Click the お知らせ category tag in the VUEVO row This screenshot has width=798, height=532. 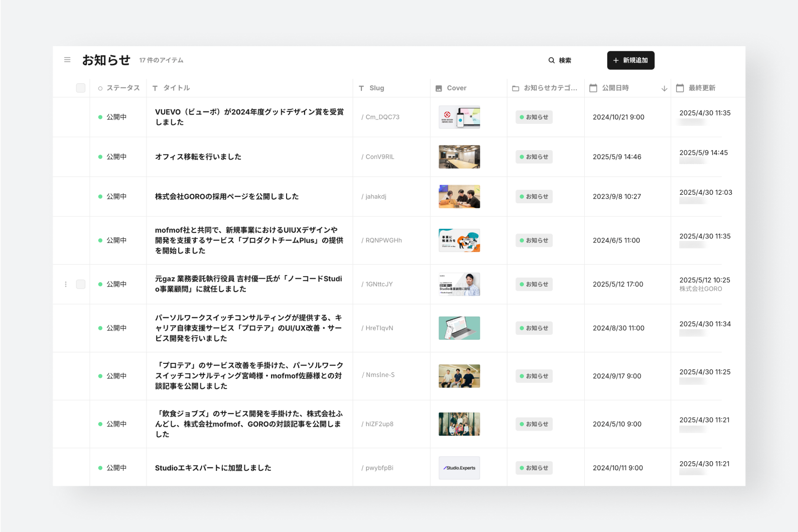click(x=534, y=117)
